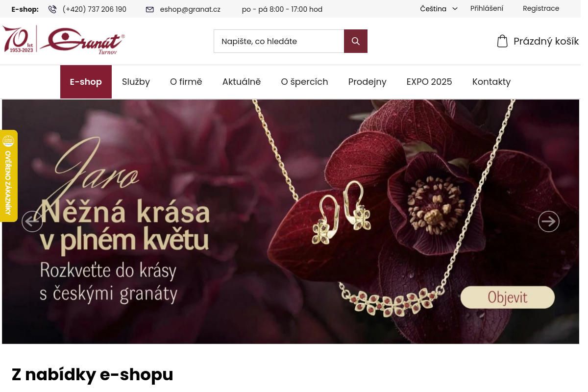Click the envelope email icon
The width and height of the screenshot is (588, 392).
[x=150, y=9]
